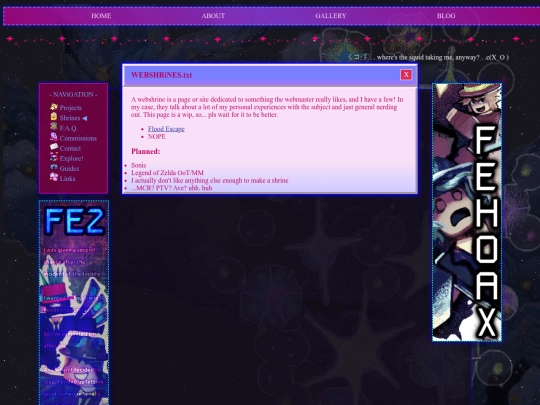Follow the Explore! link
This screenshot has width=540, height=405.
coord(71,158)
